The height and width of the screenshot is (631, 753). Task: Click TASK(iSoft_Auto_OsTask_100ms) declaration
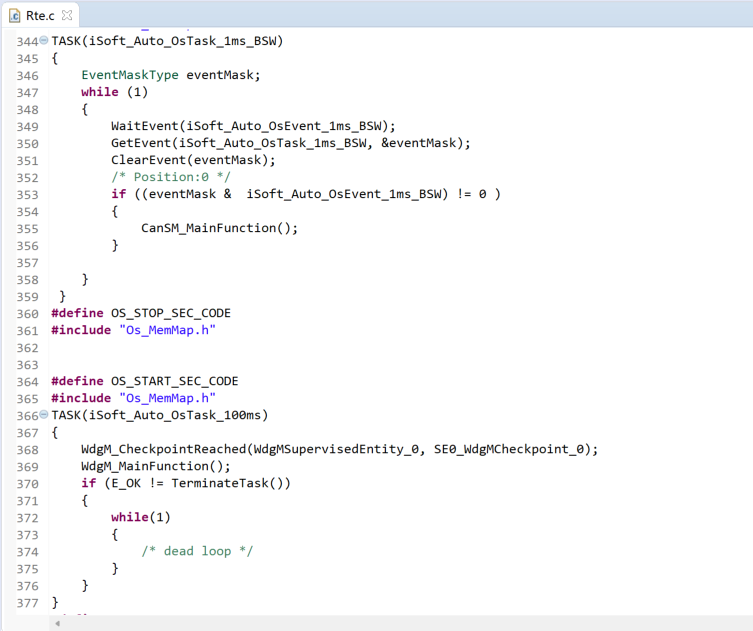(159, 415)
